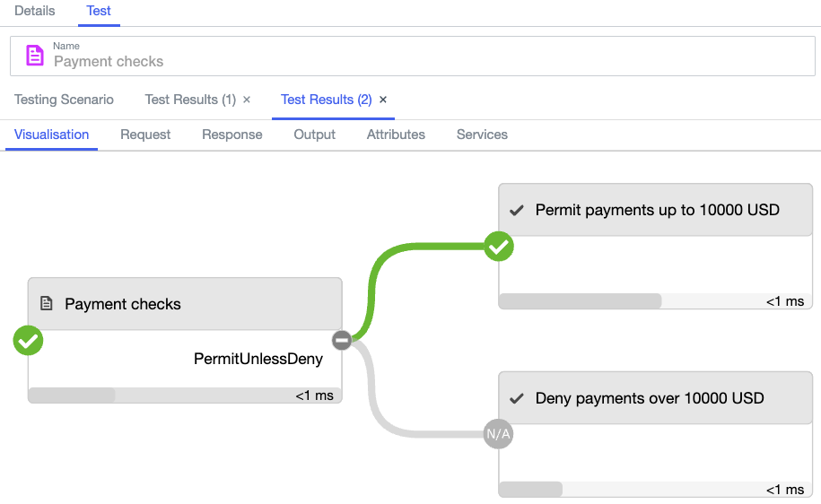Screen dimensions: 821x504
Task: Open the Output tab
Action: coord(314,135)
